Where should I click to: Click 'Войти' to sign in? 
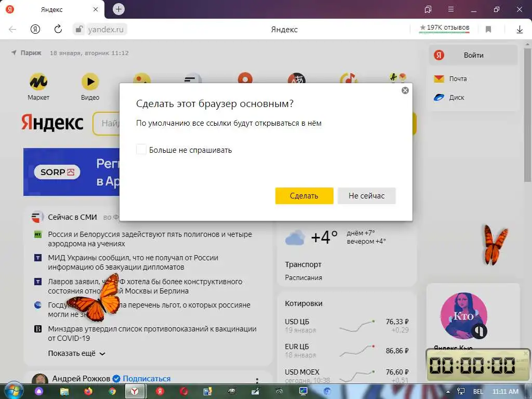[473, 55]
